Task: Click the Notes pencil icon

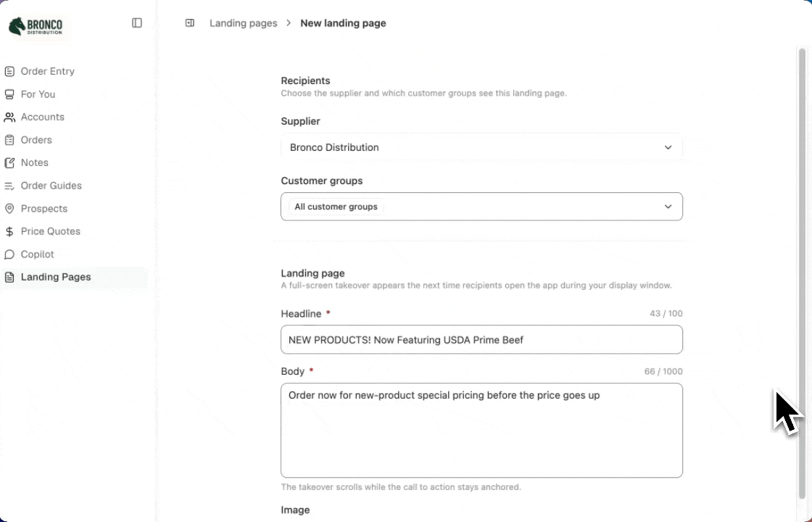Action: click(x=9, y=162)
